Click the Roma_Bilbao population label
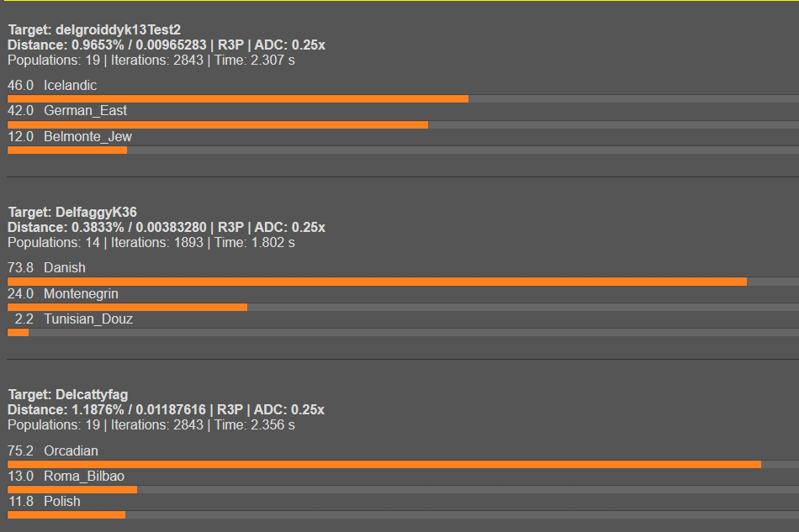Viewport: 799px width, 532px height. click(83, 477)
